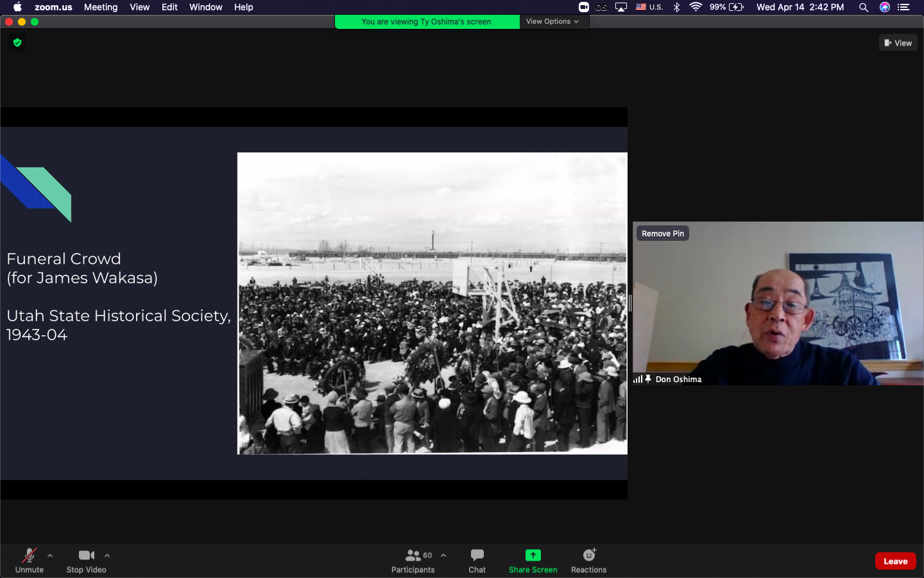Open the Chat panel
Image resolution: width=924 pixels, height=578 pixels.
tap(477, 561)
